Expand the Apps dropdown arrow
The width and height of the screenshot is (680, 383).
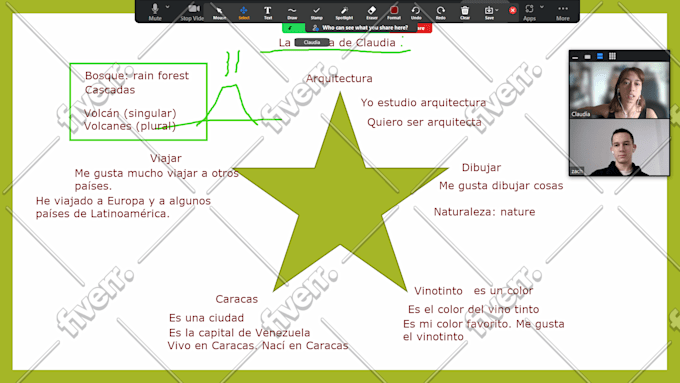pyautogui.click(x=542, y=7)
